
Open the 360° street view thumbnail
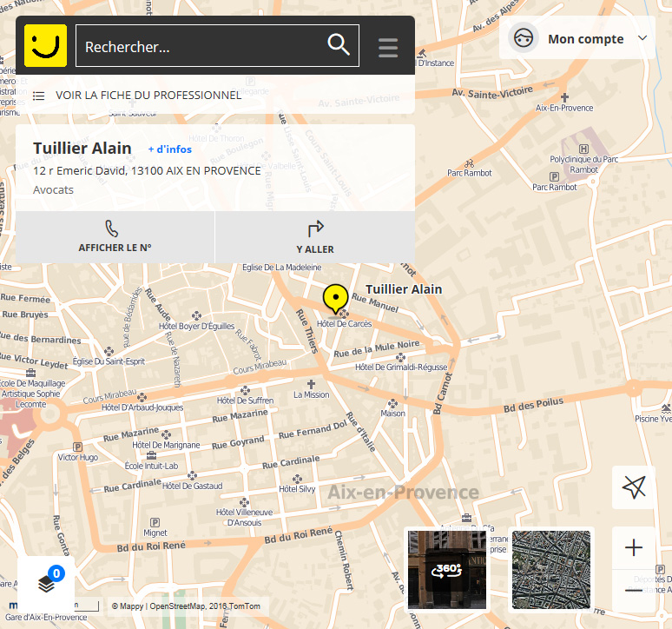tap(447, 570)
